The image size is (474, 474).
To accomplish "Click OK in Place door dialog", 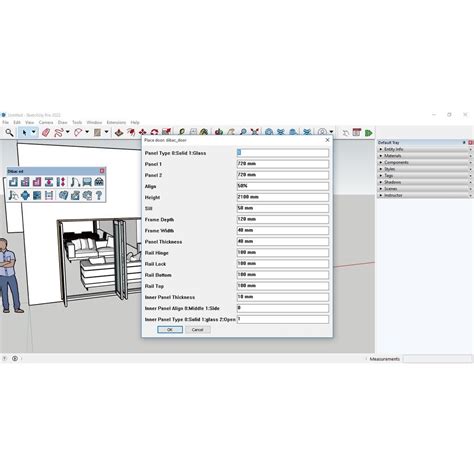I will [x=170, y=330].
